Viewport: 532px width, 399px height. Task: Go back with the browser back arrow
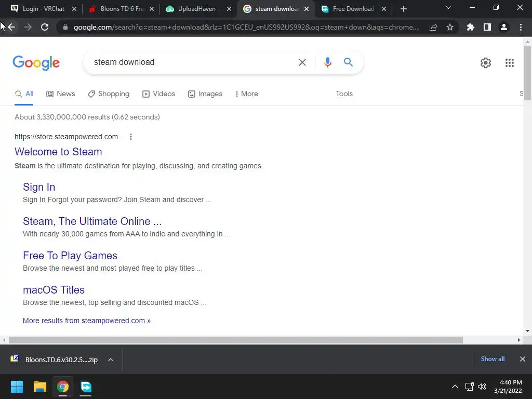[11, 27]
